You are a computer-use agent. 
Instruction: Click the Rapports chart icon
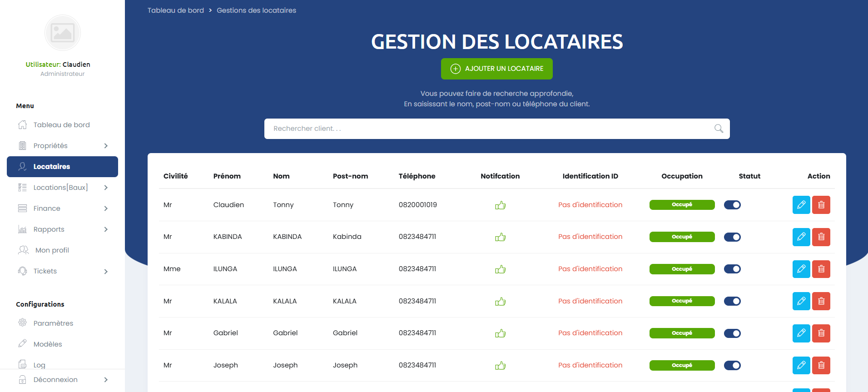pos(22,229)
